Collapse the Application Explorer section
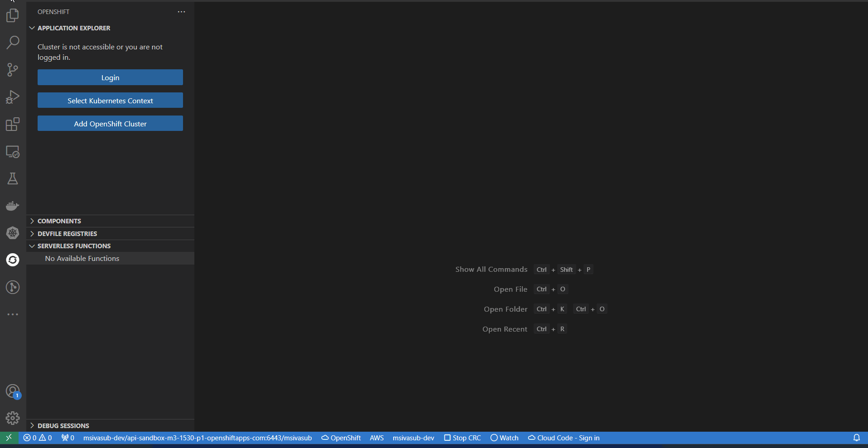 (110, 28)
